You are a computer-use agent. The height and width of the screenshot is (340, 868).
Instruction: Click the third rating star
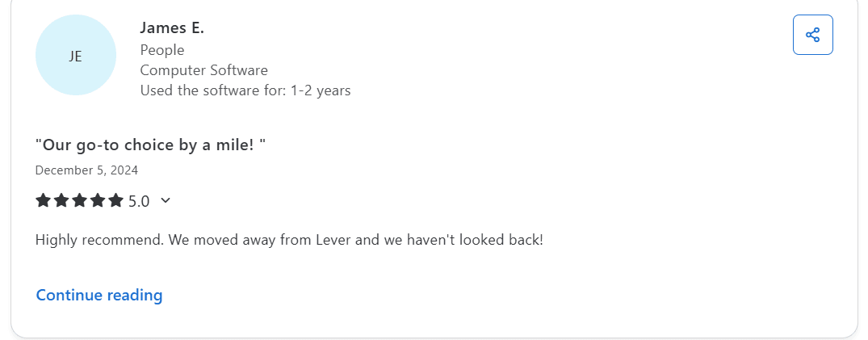79,200
